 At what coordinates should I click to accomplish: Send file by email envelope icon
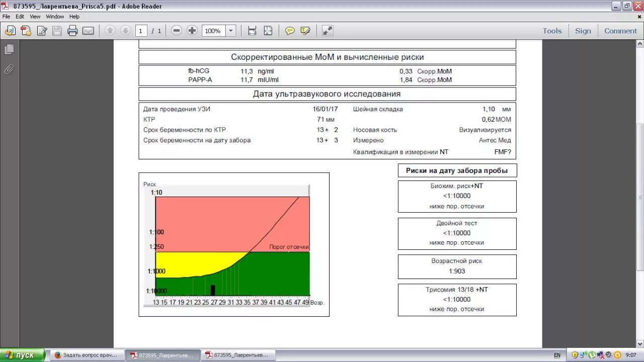[x=88, y=31]
